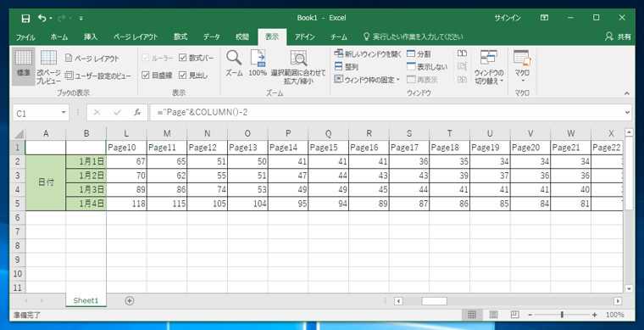Expand the formula bar with the chevron

(627, 112)
